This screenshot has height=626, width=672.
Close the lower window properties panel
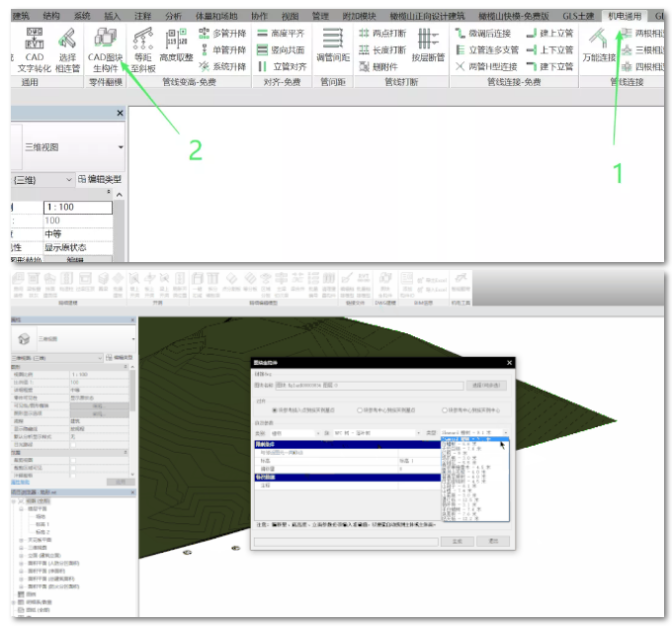(132, 319)
